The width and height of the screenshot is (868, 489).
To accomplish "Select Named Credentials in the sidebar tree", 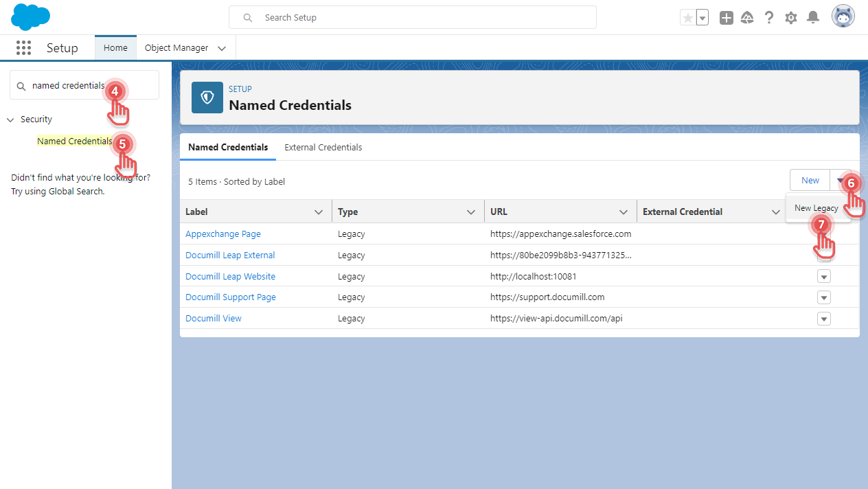I will (74, 141).
